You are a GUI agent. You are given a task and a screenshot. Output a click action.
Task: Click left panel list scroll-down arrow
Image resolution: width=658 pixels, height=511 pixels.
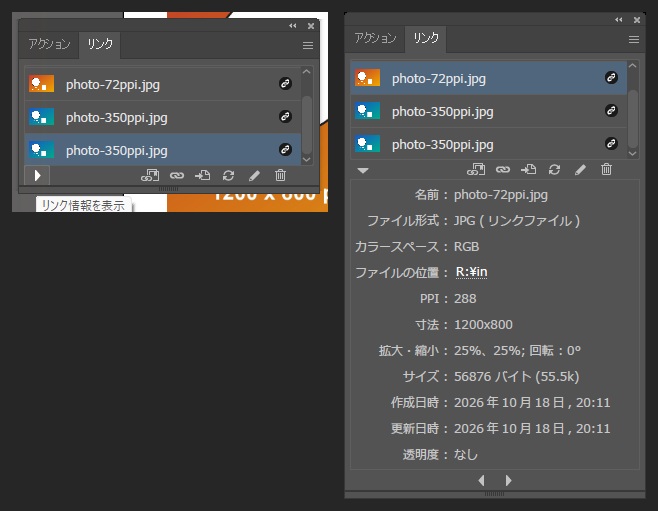[x=307, y=159]
